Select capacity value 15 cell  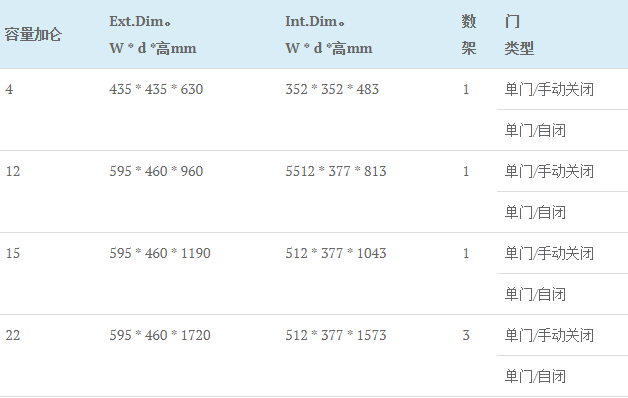13,253
